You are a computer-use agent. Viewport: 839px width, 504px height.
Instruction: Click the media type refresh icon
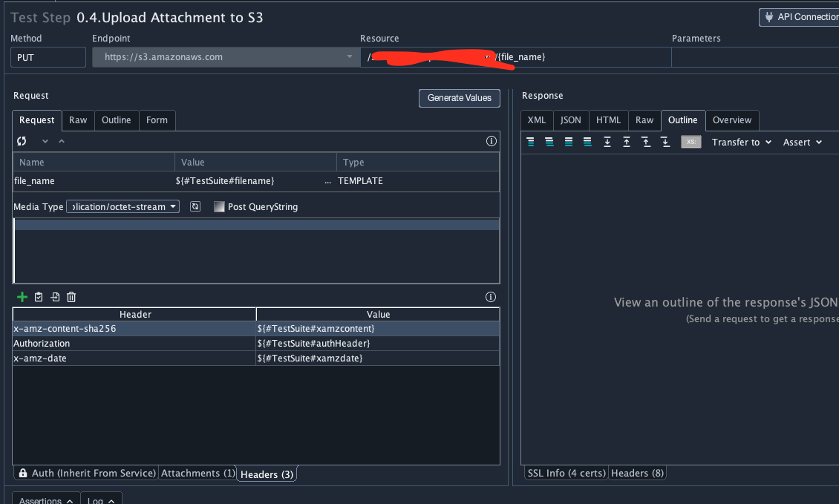[x=195, y=207]
